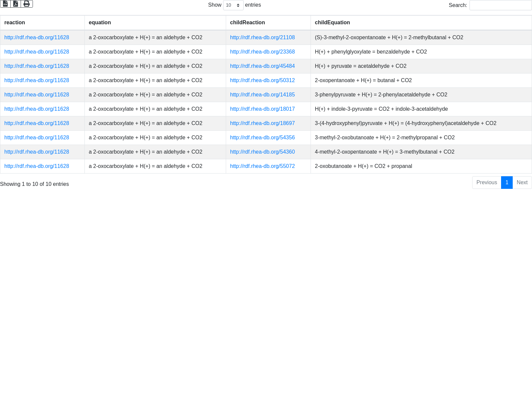Image resolution: width=532 pixels, height=399 pixels.
Task: Open child reaction link 50312
Action: (262, 80)
